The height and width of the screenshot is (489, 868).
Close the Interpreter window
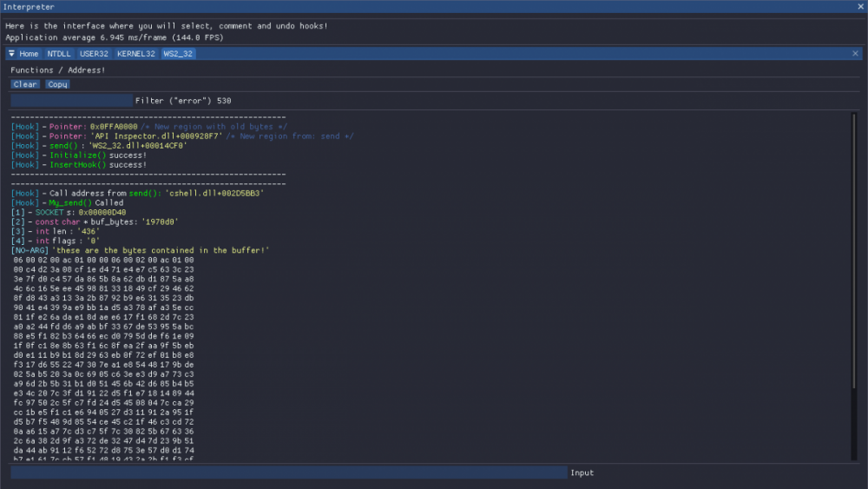pyautogui.click(x=861, y=7)
